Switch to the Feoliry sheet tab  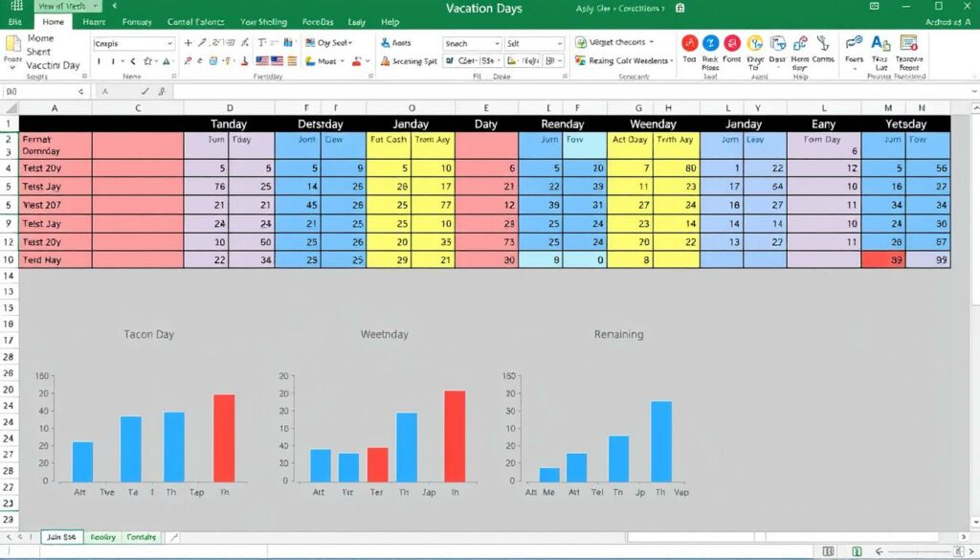click(103, 537)
